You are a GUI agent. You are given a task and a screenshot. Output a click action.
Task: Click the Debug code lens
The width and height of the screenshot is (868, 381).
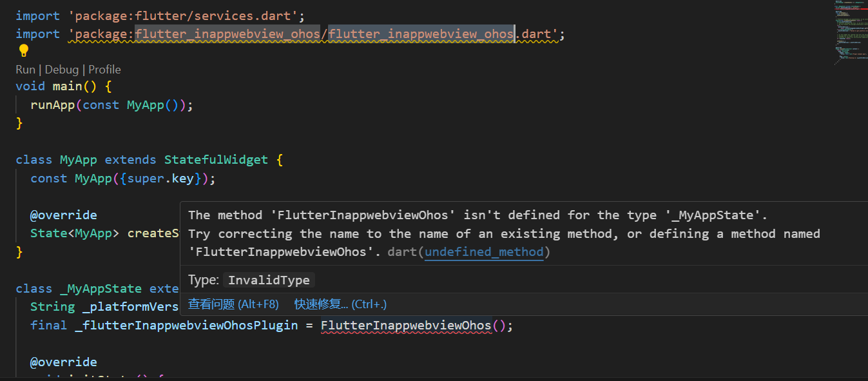point(61,70)
